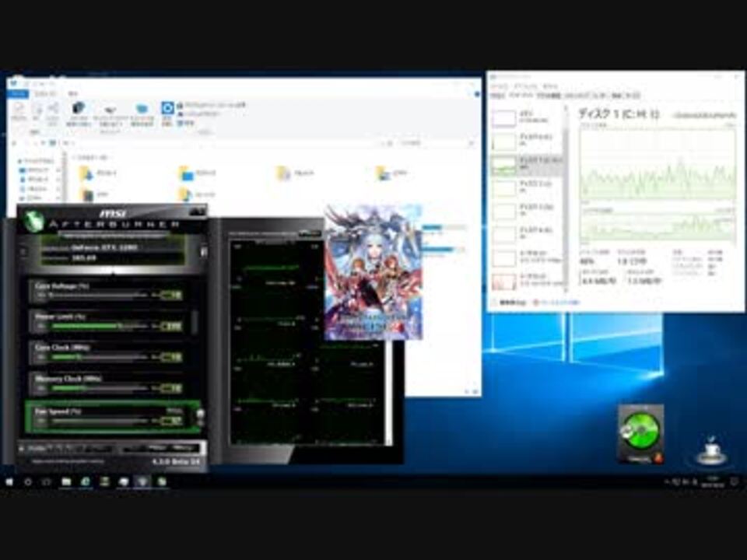747x560 pixels.
Task: Click the Core Clock value box
Action: click(x=171, y=357)
